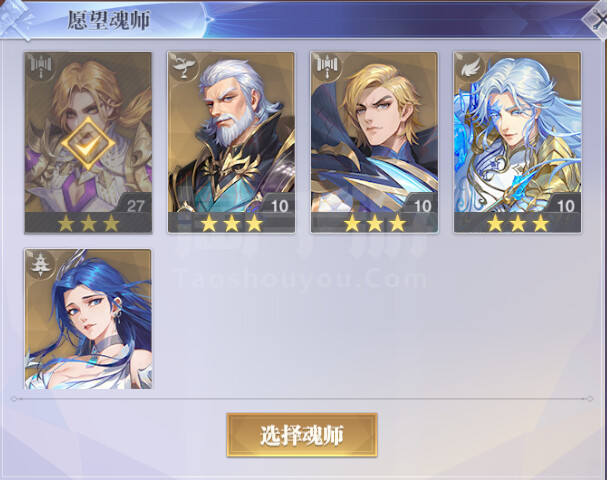
Task: Click the tower class icon on the blonde card
Action: [327, 67]
